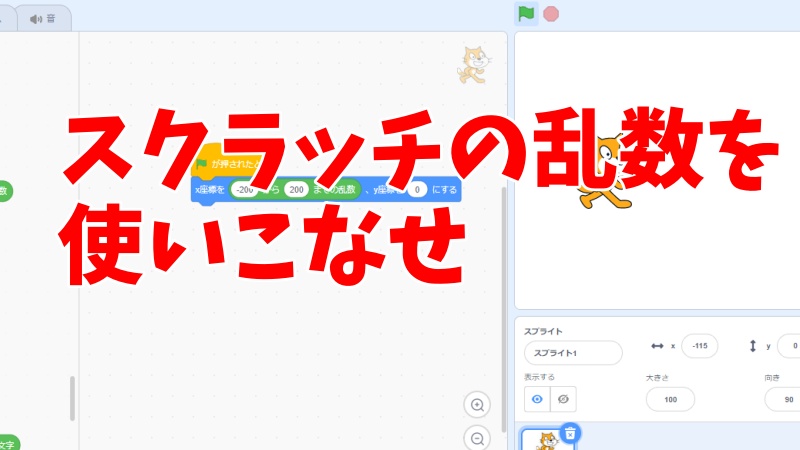This screenshot has height=450, width=800.
Task: Edit sprite direction field 90
Action: (x=783, y=399)
